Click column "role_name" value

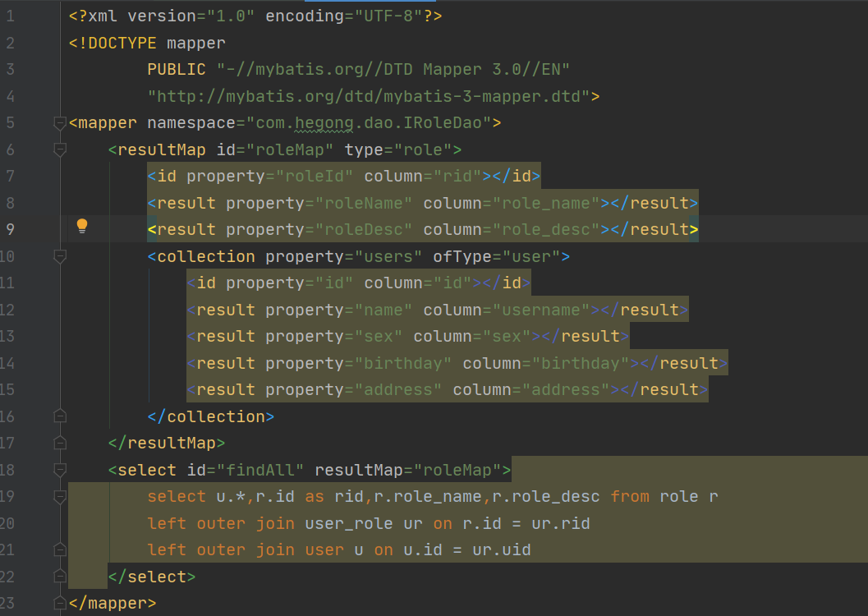click(546, 203)
